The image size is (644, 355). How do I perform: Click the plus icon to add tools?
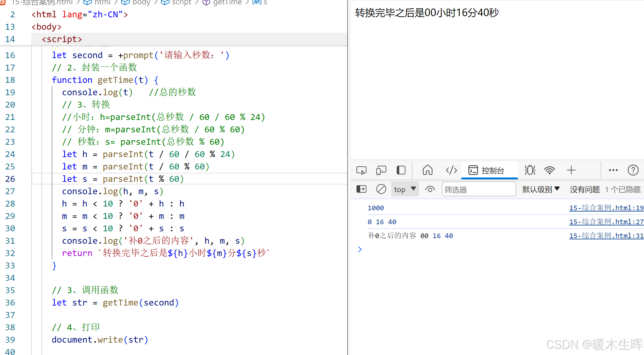571,170
